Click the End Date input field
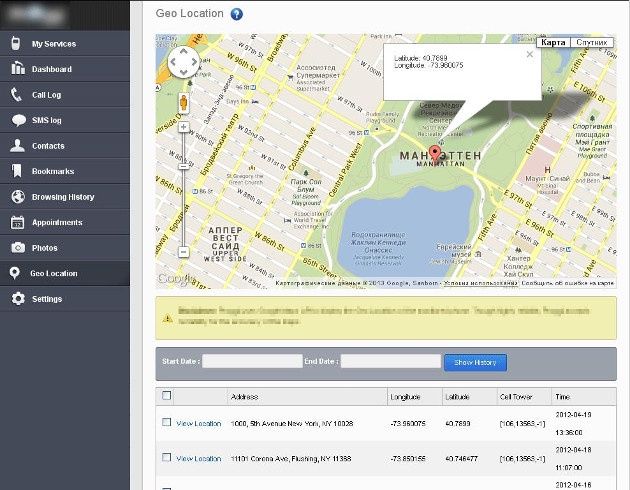630x490 pixels. tap(391, 361)
